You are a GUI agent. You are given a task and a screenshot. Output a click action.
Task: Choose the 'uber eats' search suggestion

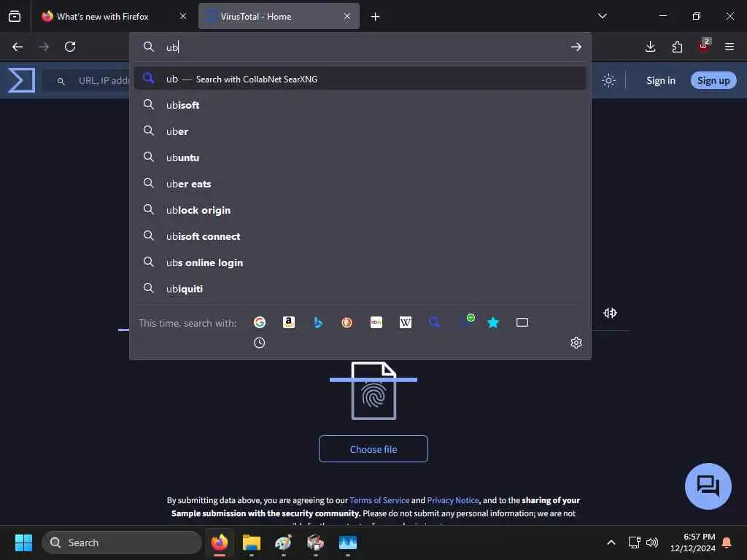pos(360,183)
